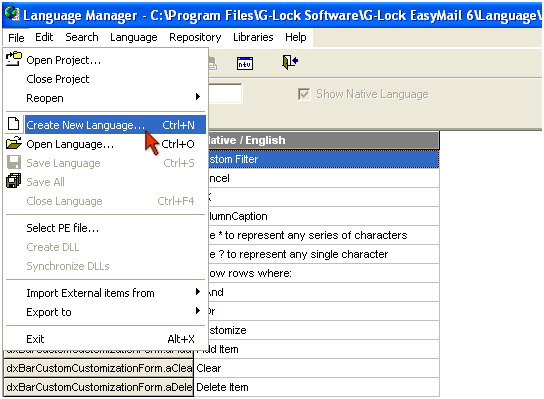Screen dimensions: 544x399
Task: Click the Synchronize DLLs menu entry
Action: [105, 266]
